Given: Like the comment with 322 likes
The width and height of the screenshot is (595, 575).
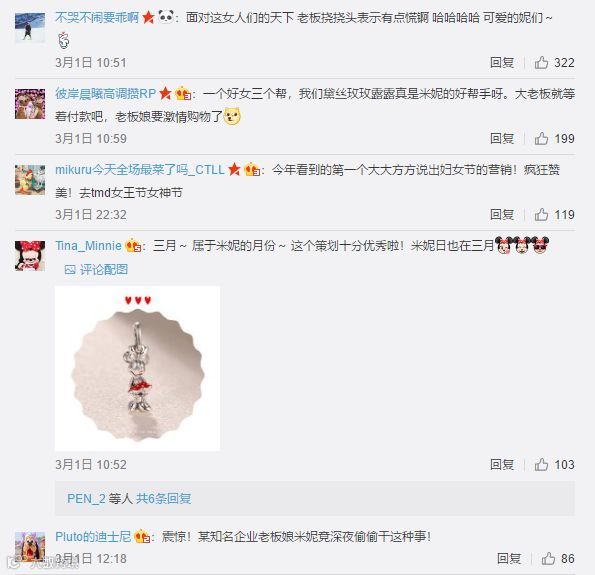Looking at the screenshot, I should click(541, 62).
